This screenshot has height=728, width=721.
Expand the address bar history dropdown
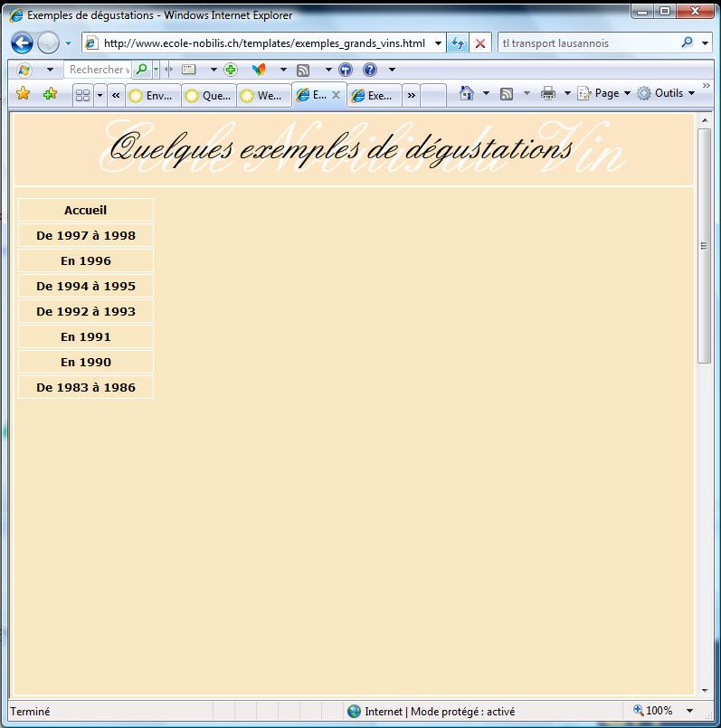(x=438, y=43)
